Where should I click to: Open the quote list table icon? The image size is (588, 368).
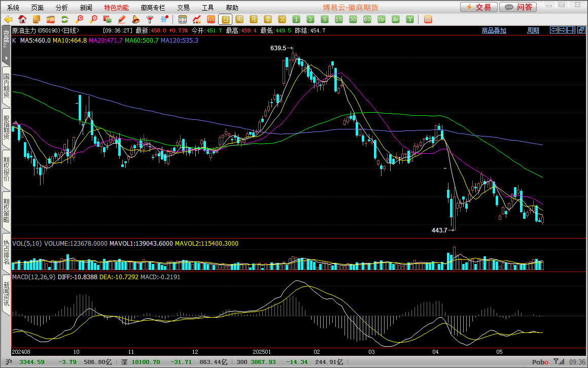tap(183, 19)
